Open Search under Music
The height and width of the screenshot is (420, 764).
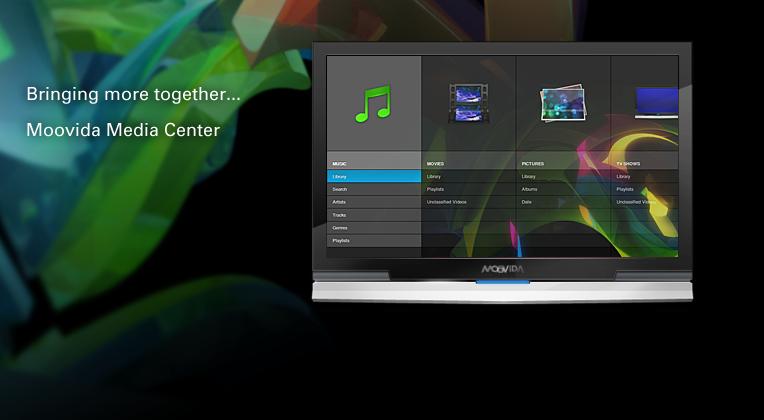(x=374, y=189)
